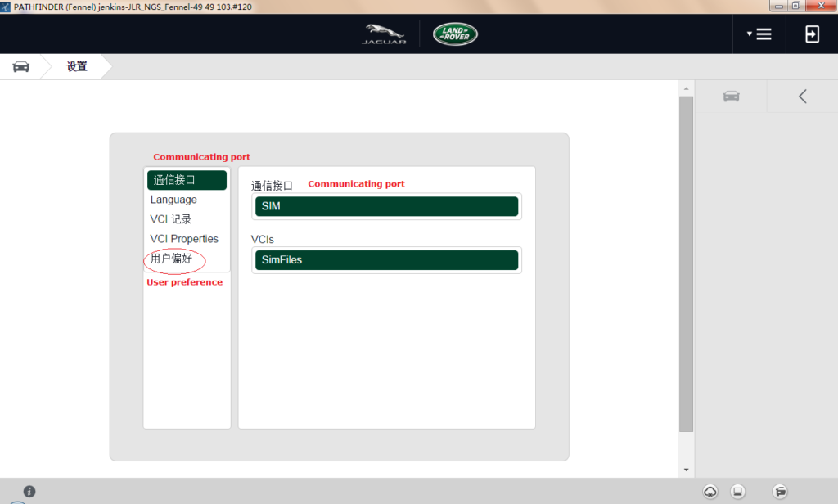
Task: Select the VCI Properties settings entry
Action: click(x=183, y=238)
